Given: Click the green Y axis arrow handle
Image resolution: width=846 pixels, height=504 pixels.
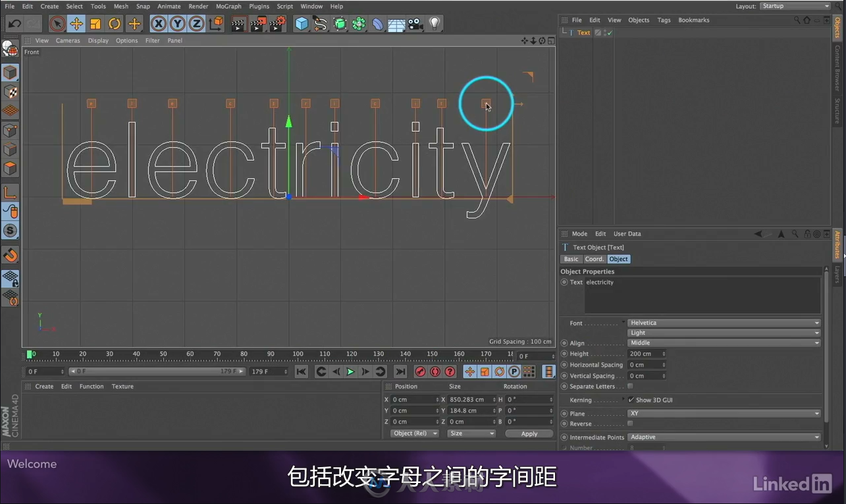Looking at the screenshot, I should point(288,122).
